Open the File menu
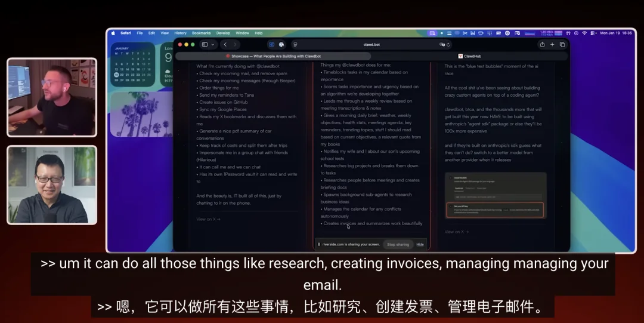 pos(140,33)
